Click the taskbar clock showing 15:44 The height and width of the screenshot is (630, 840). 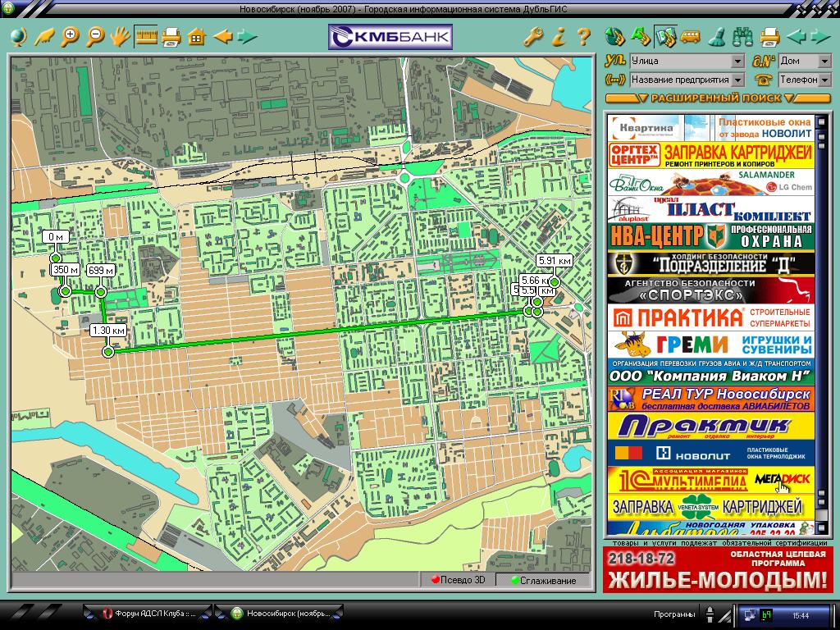click(x=801, y=615)
